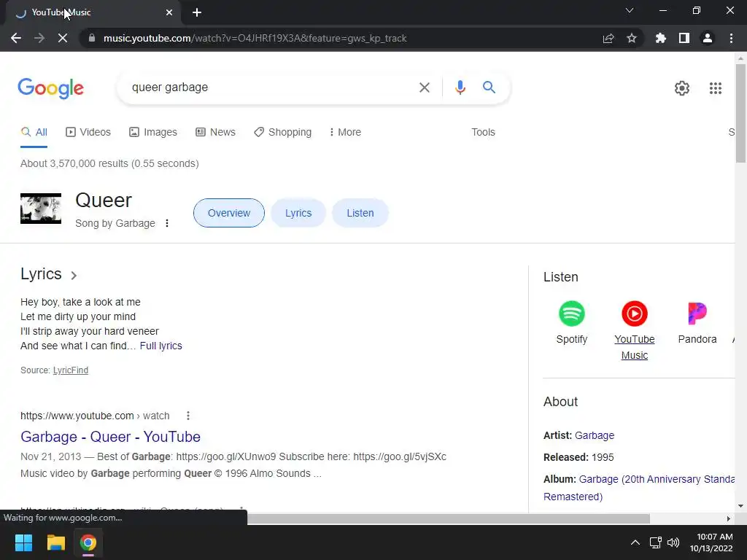Expand the Lyrics heading arrow
This screenshot has height=560, width=747.
click(x=74, y=275)
